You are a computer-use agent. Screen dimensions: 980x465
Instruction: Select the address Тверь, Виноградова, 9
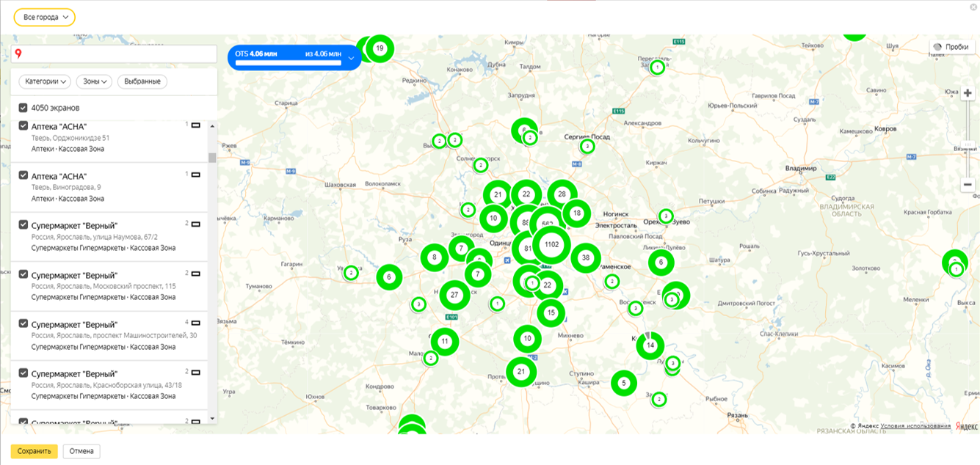click(x=66, y=187)
